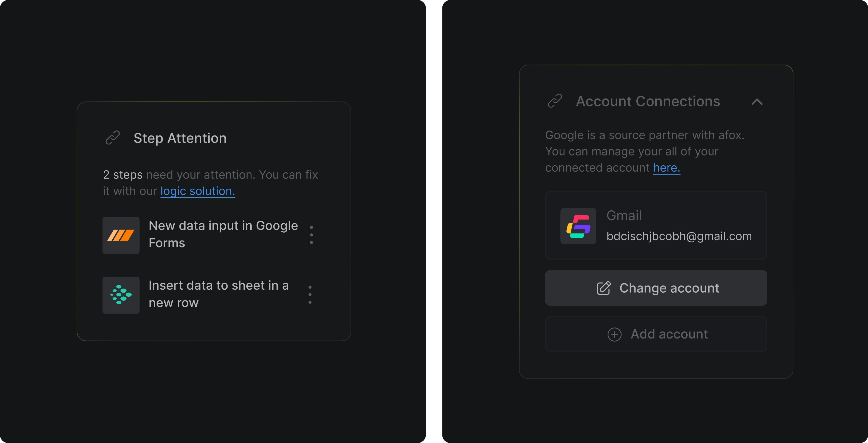Image resolution: width=868 pixels, height=443 pixels.
Task: Click the plus circle icon in Add account
Action: (614, 334)
